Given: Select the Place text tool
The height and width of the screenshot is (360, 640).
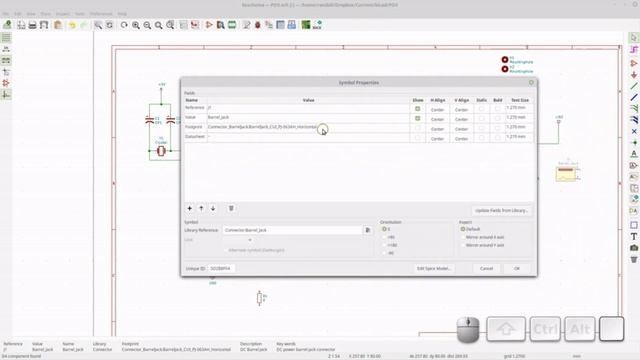Looking at the screenshot, I should [633, 236].
